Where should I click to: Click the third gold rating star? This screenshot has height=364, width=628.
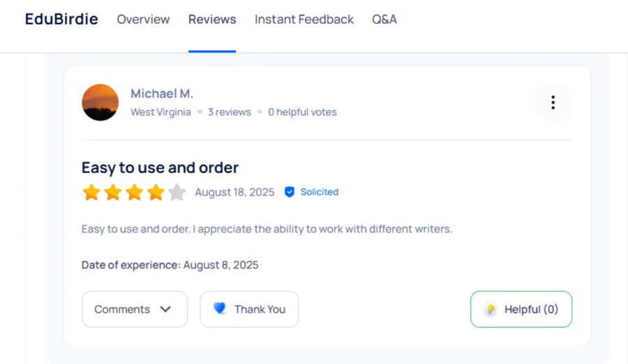click(x=135, y=192)
